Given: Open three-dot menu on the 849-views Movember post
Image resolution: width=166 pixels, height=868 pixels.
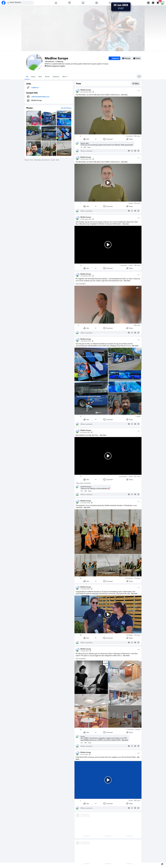Looking at the screenshot, I should point(138,91).
